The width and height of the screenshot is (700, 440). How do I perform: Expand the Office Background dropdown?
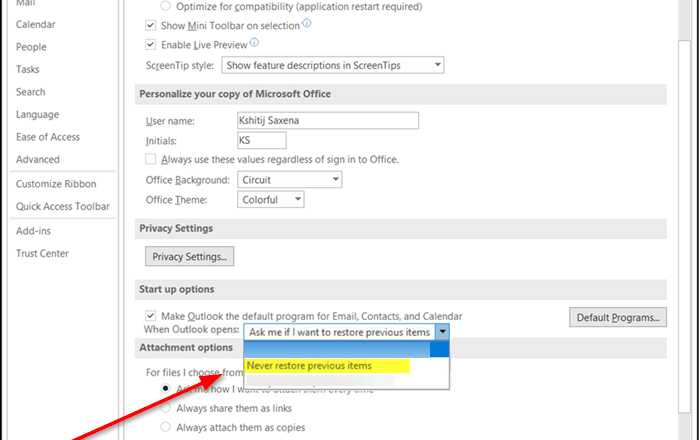(x=335, y=180)
